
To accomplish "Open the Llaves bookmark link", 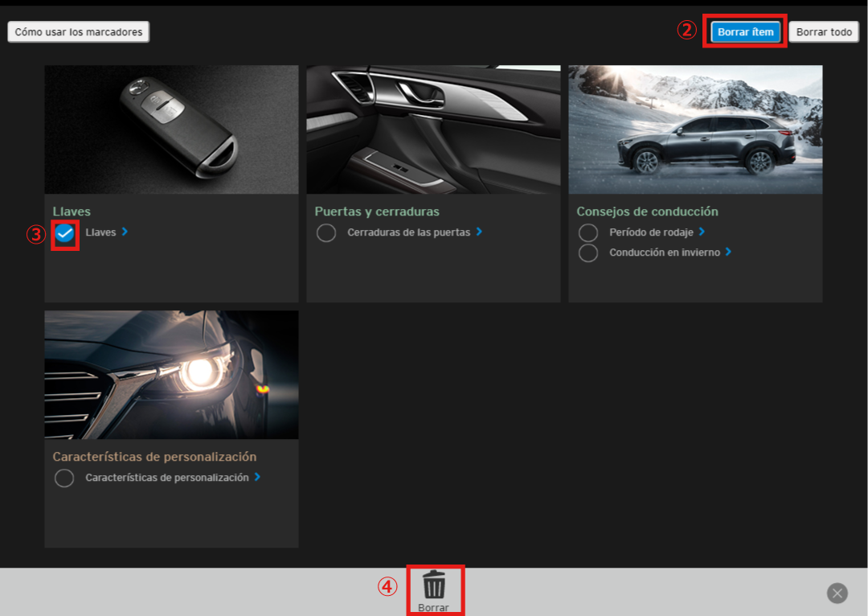I will pyautogui.click(x=101, y=232).
